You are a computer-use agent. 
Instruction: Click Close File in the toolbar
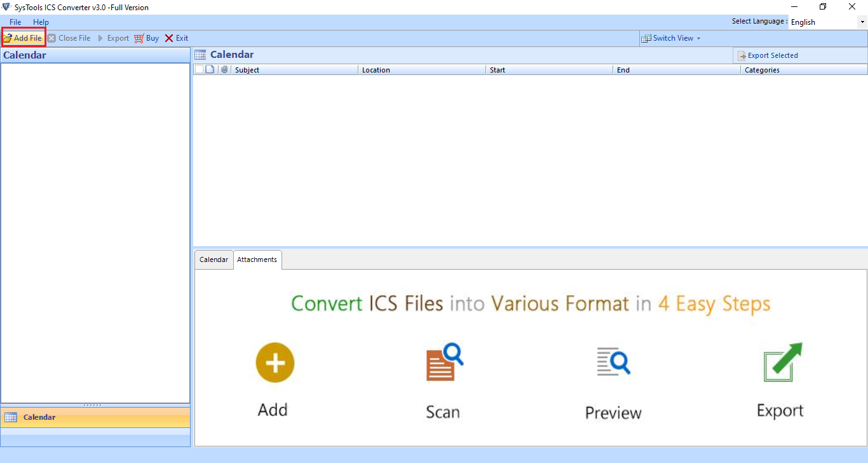tap(69, 38)
